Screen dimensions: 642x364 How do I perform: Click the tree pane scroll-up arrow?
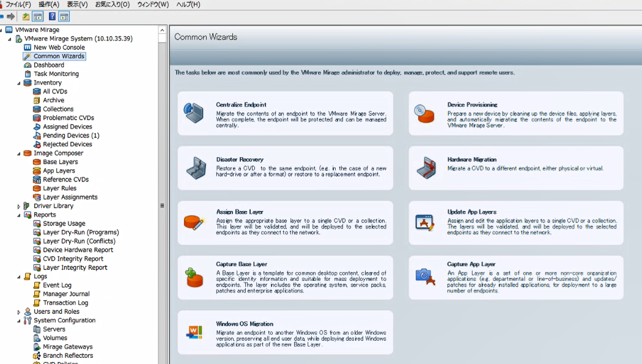(x=162, y=31)
